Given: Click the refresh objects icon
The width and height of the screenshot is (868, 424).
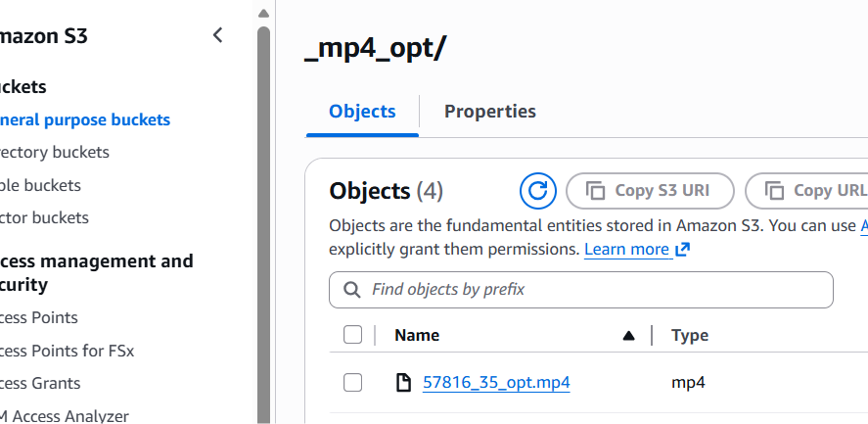Looking at the screenshot, I should 536,190.
